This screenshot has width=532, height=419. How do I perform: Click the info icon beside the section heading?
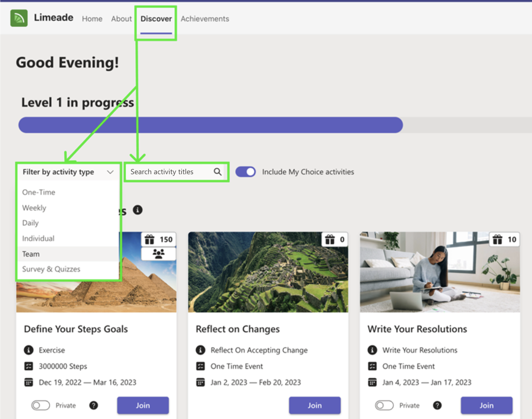tap(138, 210)
